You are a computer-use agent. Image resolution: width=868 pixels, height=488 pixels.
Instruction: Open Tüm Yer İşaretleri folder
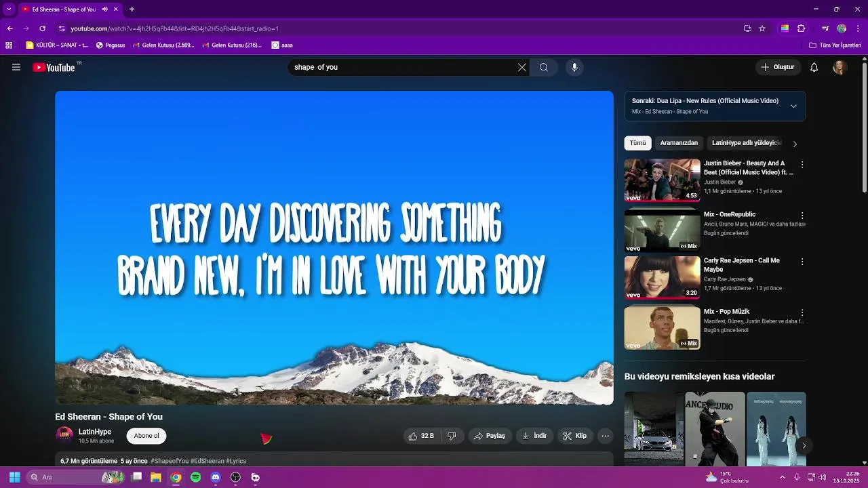(835, 45)
